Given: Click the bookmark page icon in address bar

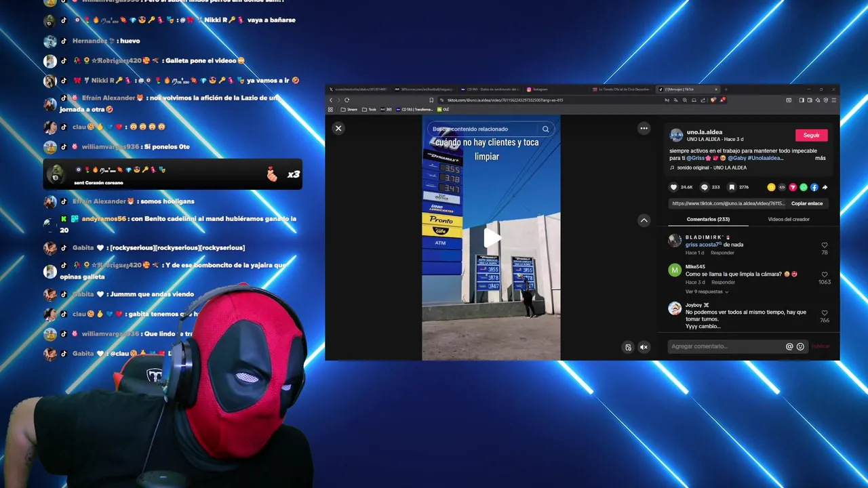Looking at the screenshot, I should 431,100.
